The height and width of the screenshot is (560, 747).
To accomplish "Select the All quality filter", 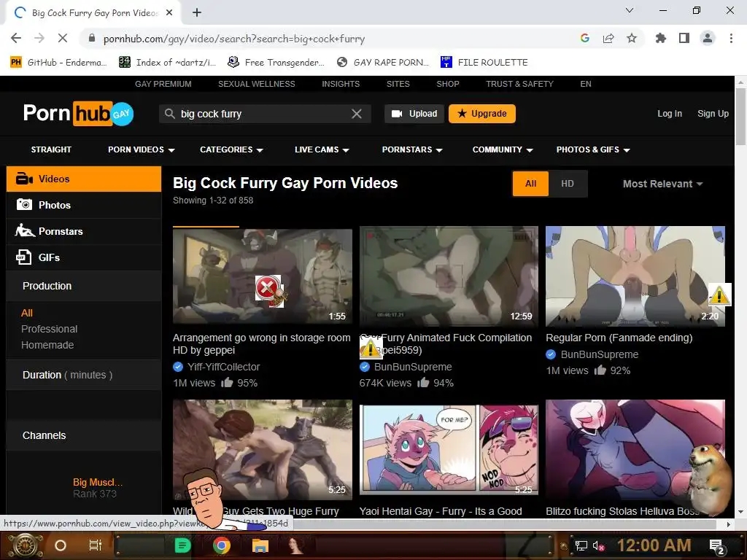I will (x=531, y=184).
